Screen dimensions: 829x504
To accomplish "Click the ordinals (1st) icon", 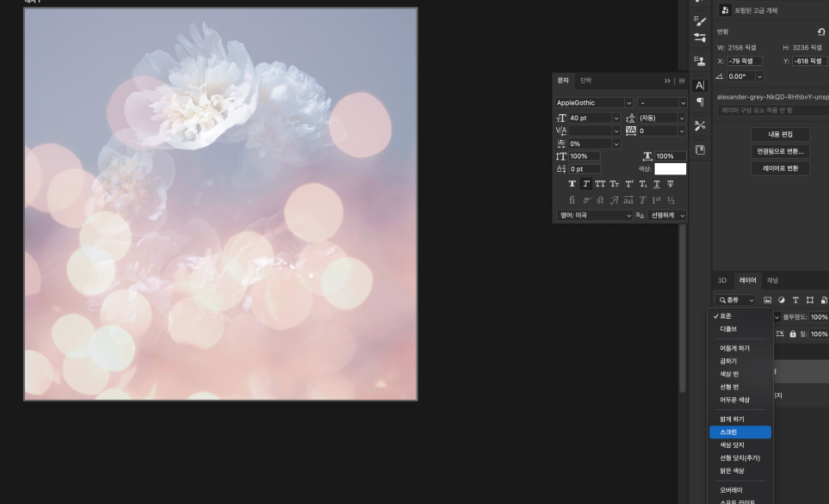I will click(x=657, y=200).
